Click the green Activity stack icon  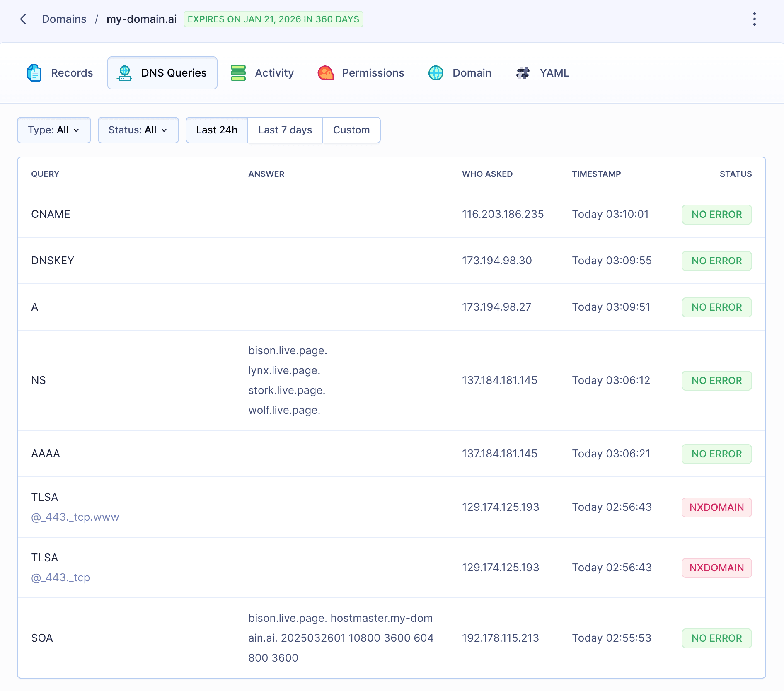[238, 73]
